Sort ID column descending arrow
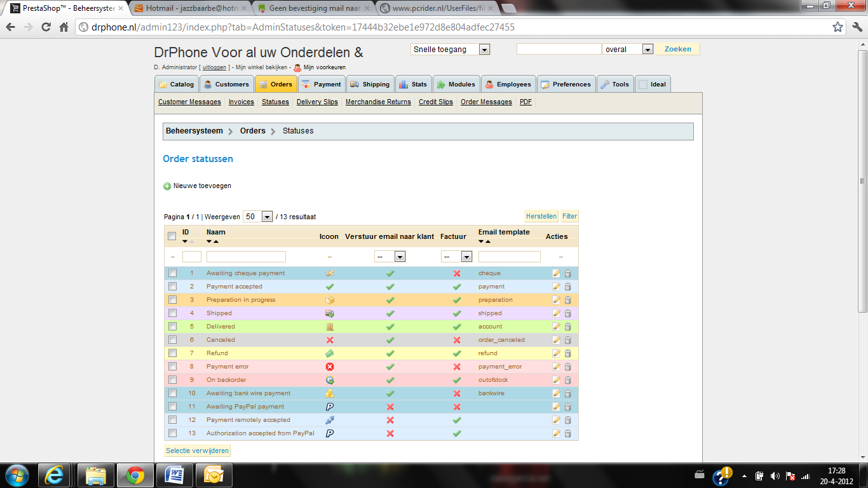The image size is (868, 488). [185, 241]
